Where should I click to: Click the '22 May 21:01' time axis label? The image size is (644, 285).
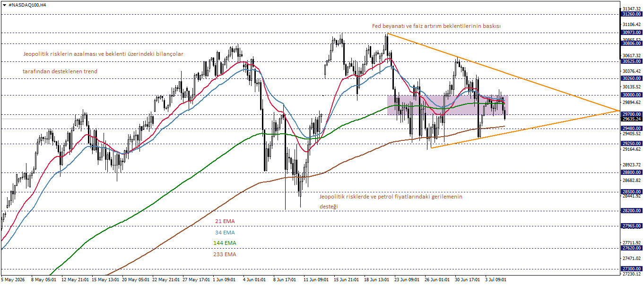point(165,279)
